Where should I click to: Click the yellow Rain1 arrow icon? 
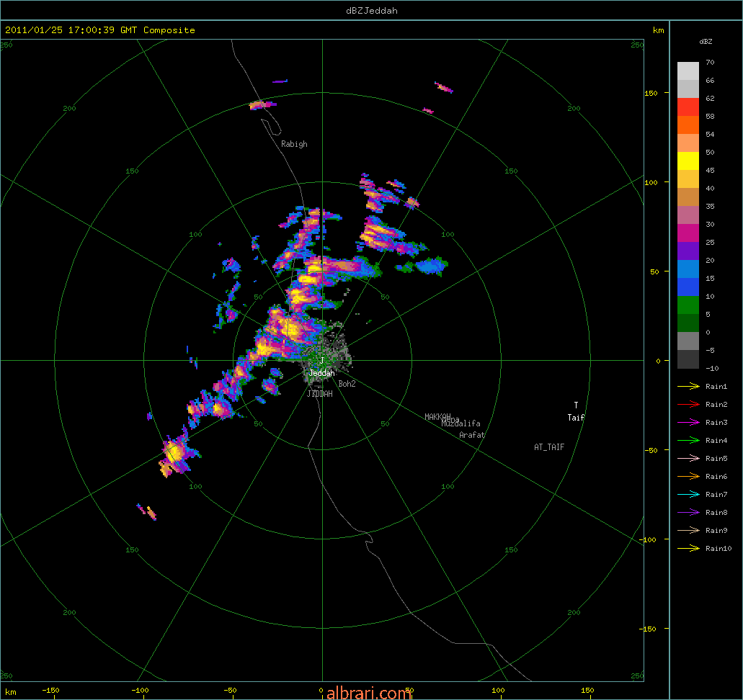[x=688, y=387]
